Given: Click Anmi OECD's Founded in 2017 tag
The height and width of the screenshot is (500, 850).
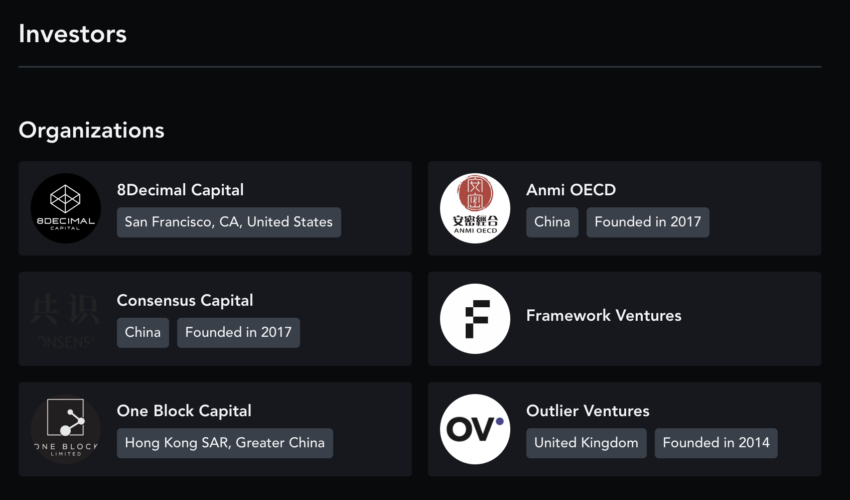Looking at the screenshot, I should click(x=648, y=222).
